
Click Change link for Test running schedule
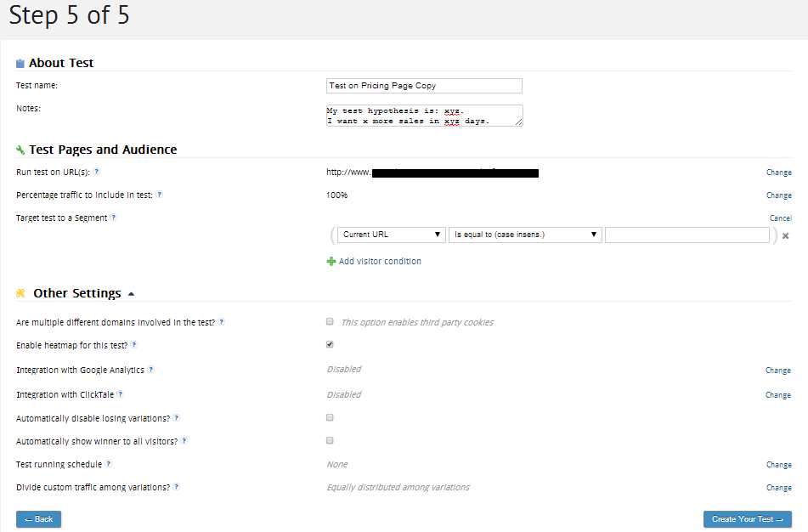(x=778, y=465)
